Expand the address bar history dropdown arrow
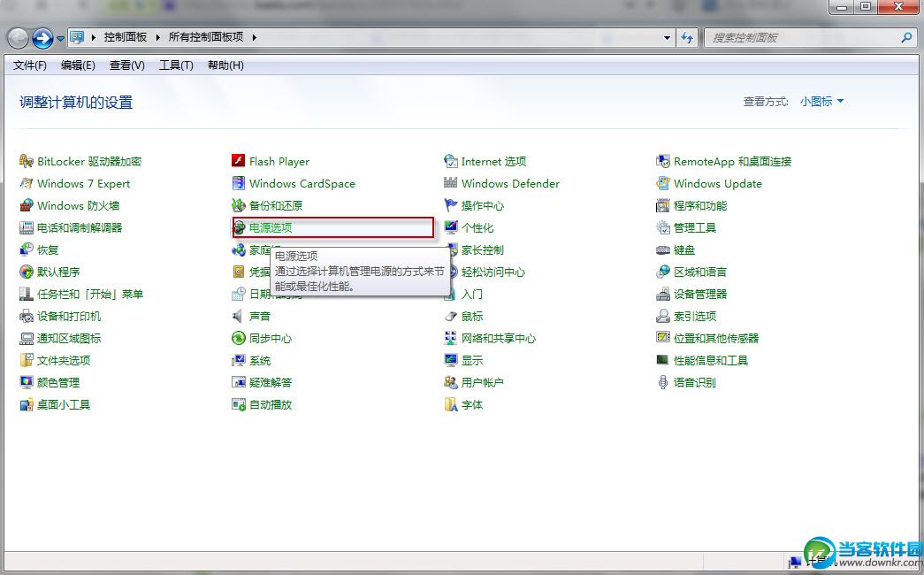The image size is (924, 575). pyautogui.click(x=667, y=38)
